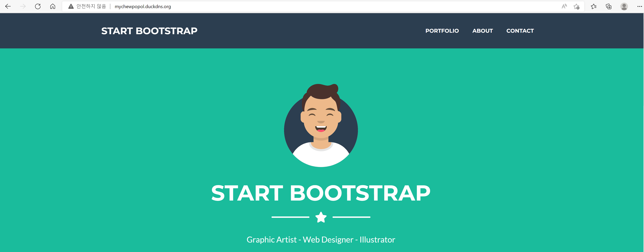The width and height of the screenshot is (644, 252).
Task: Click the mychewpopol.duckdns.org address field
Action: click(x=143, y=6)
